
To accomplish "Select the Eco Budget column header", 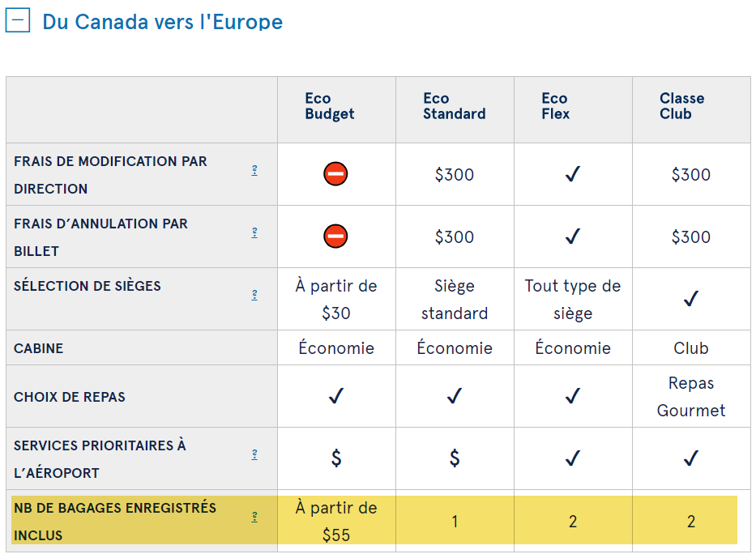I will [x=330, y=106].
